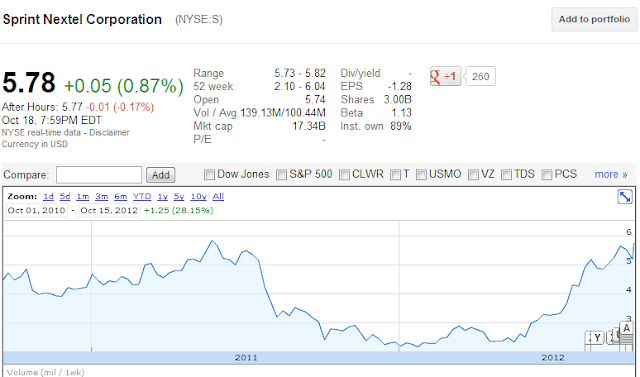
Task: Click the Oct 01, 2010 start date field
Action: point(37,211)
